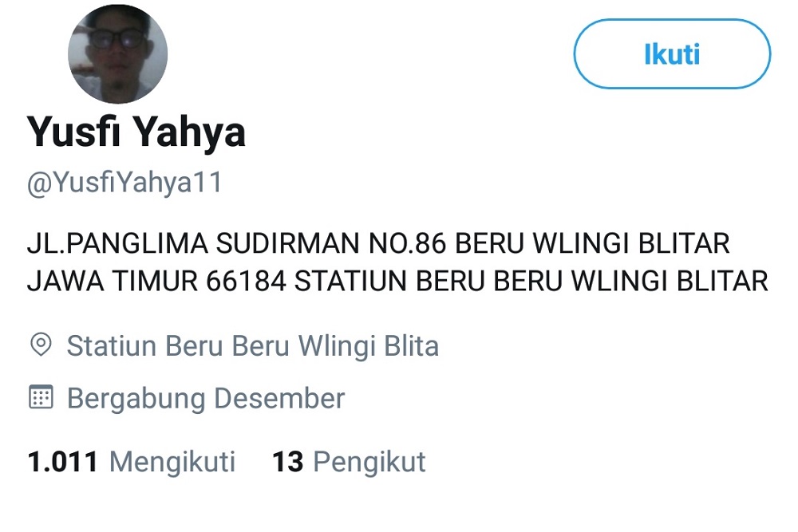The height and width of the screenshot is (532, 798).
Task: Select the Yusfi Yahya display name
Action: point(136,132)
